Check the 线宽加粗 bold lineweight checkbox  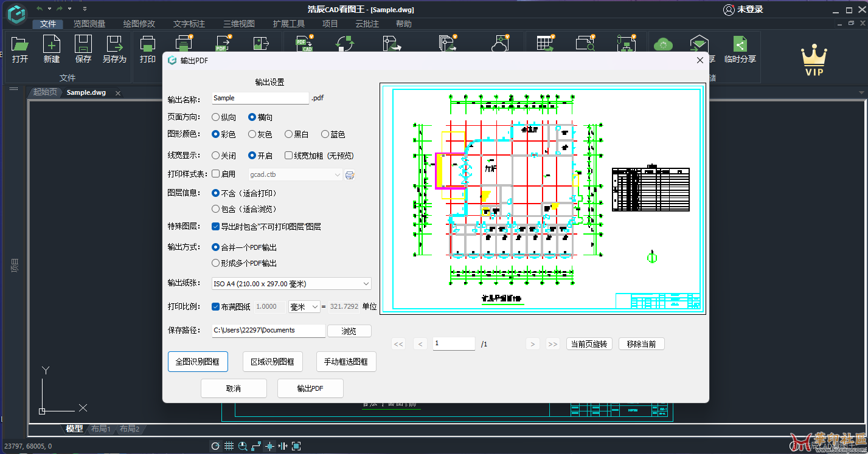click(x=288, y=156)
